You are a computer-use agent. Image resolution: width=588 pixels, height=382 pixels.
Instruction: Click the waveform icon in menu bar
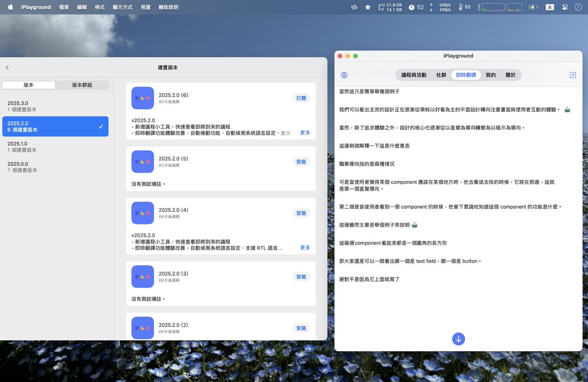pyautogui.click(x=355, y=7)
